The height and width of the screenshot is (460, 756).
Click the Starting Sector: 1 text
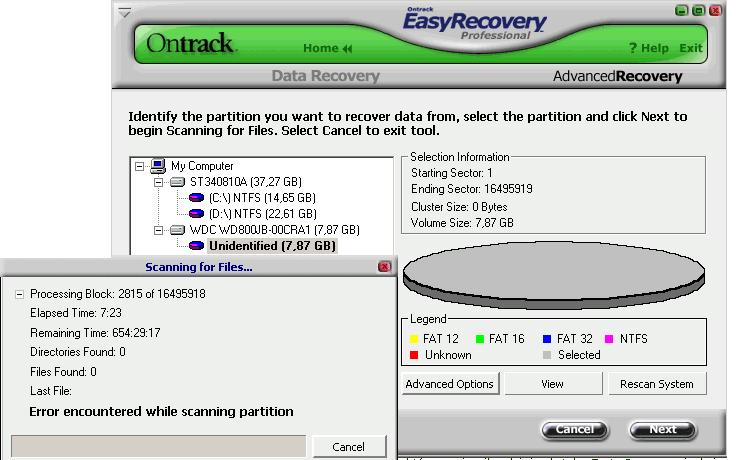(x=452, y=173)
